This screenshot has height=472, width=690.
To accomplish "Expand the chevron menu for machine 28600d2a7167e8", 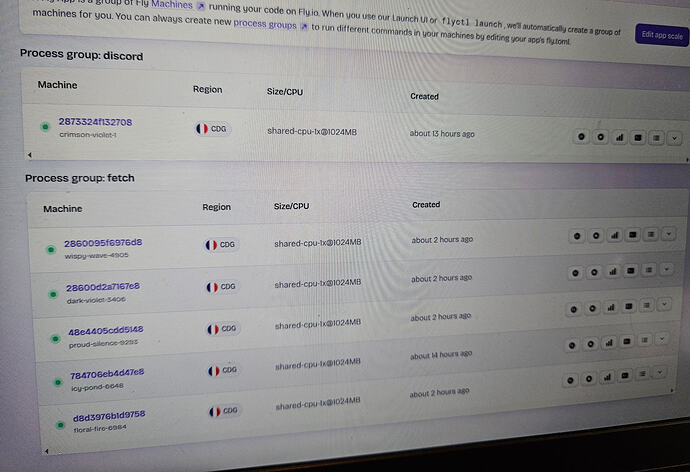I will click(666, 269).
